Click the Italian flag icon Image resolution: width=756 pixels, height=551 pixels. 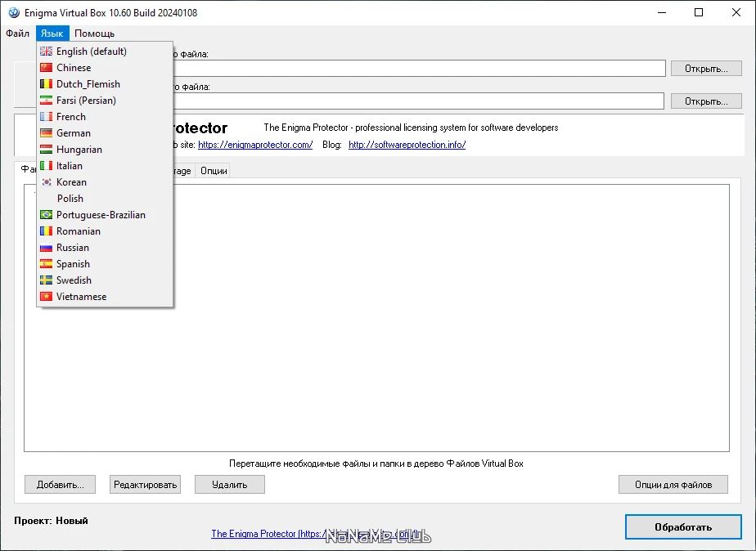47,166
